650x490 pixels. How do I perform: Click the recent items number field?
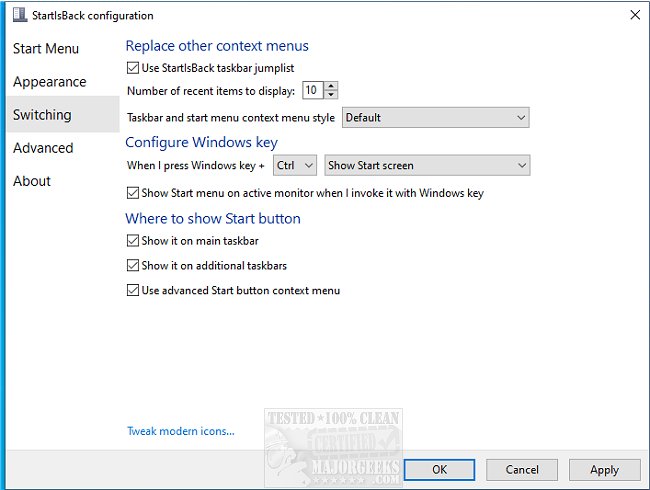click(312, 91)
